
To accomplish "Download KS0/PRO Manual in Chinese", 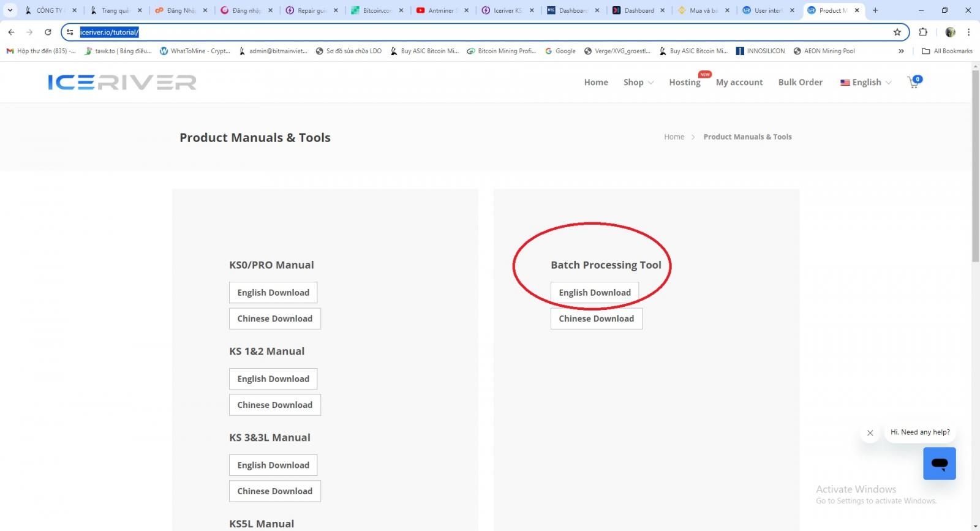I will point(275,318).
